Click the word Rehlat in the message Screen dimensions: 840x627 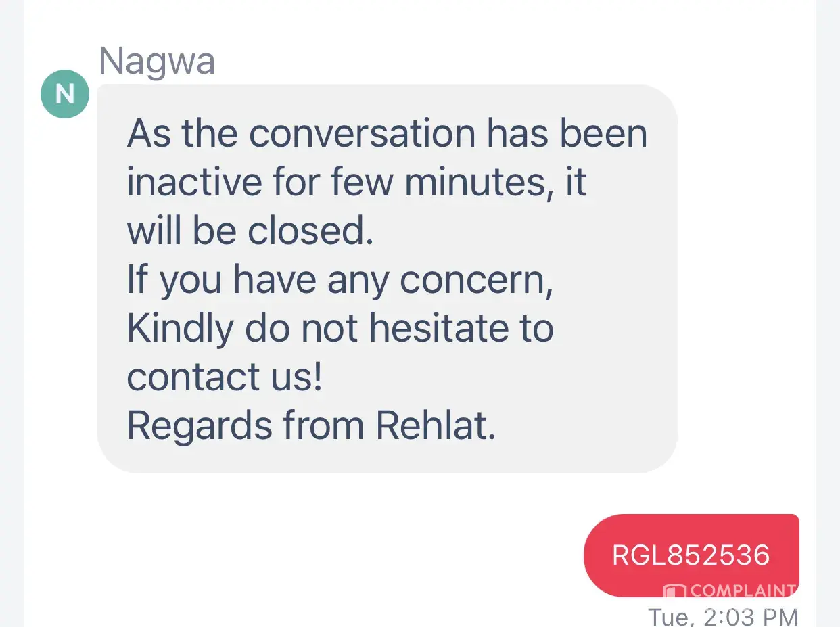[x=436, y=426]
